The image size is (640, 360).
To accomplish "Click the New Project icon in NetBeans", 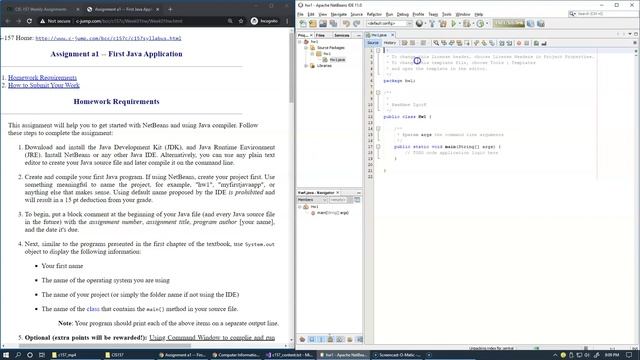I will tap(313, 24).
